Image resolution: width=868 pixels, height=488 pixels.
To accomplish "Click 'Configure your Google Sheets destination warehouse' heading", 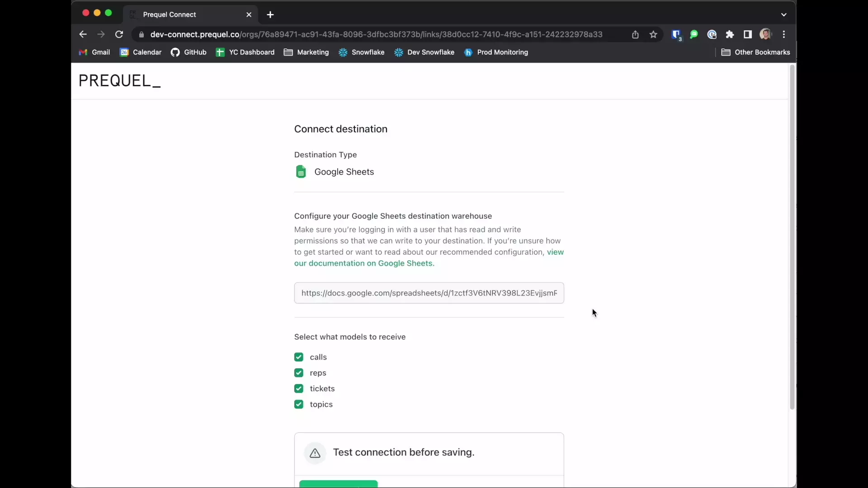I will (393, 216).
